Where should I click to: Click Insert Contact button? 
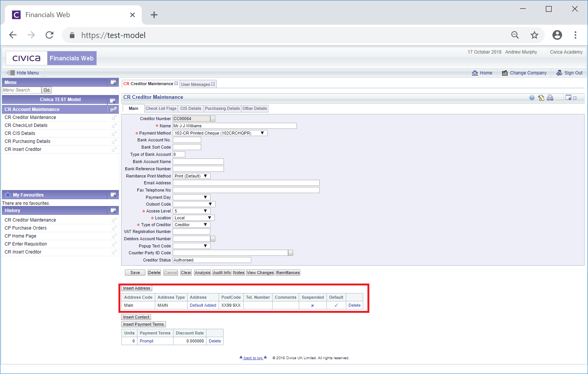pos(136,317)
